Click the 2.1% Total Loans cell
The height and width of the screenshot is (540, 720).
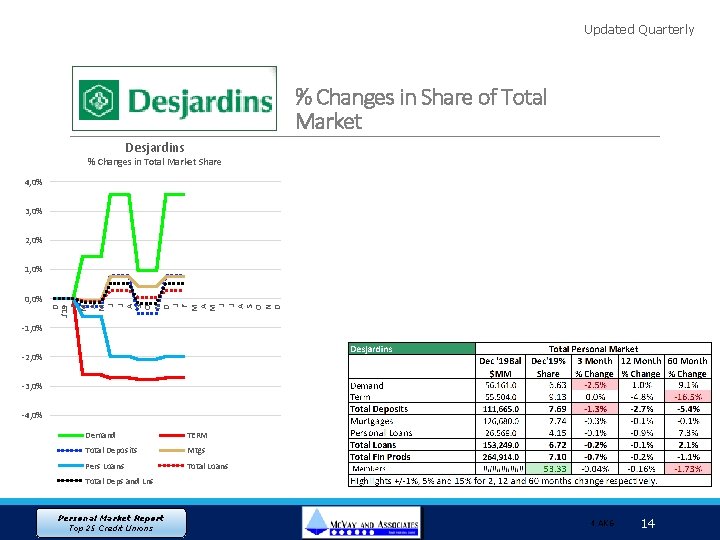687,444
